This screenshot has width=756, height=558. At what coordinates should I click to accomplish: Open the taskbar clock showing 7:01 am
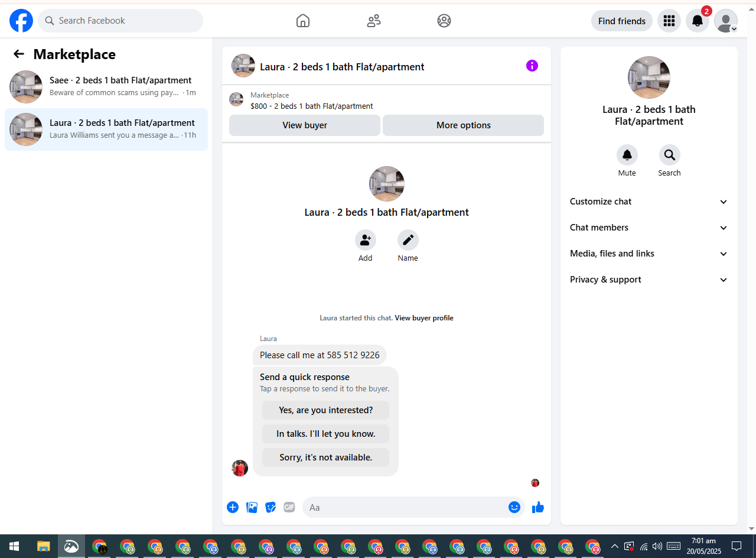[x=703, y=546]
